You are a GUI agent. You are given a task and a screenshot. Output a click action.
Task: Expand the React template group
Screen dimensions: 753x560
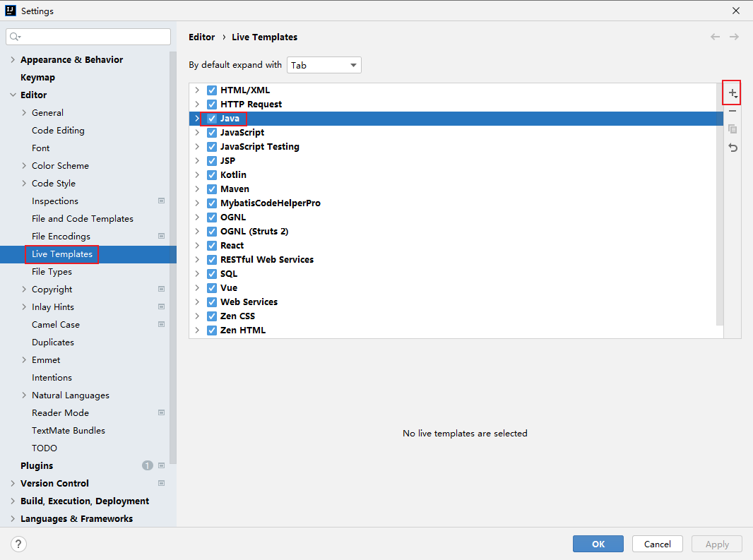[197, 246]
